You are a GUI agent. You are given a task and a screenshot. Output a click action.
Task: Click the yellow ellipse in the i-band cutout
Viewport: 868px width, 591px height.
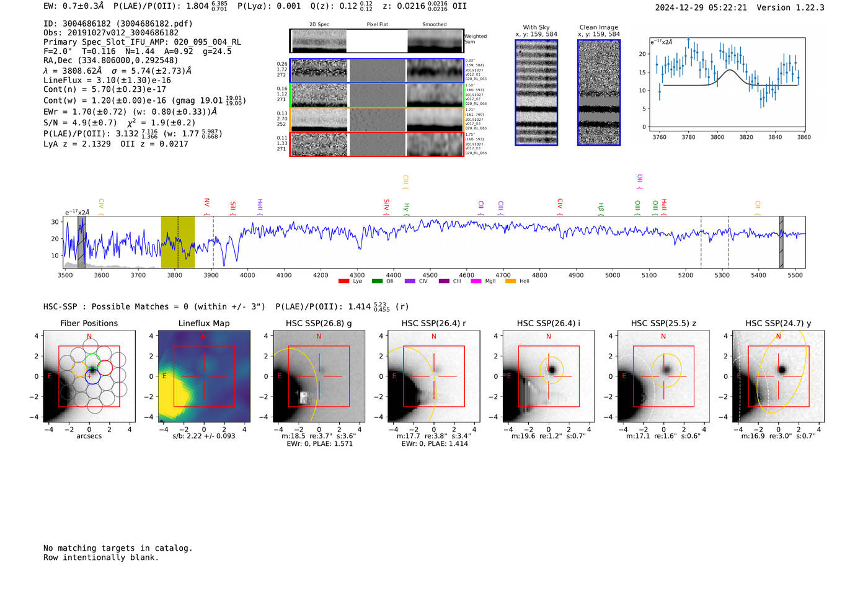551,371
